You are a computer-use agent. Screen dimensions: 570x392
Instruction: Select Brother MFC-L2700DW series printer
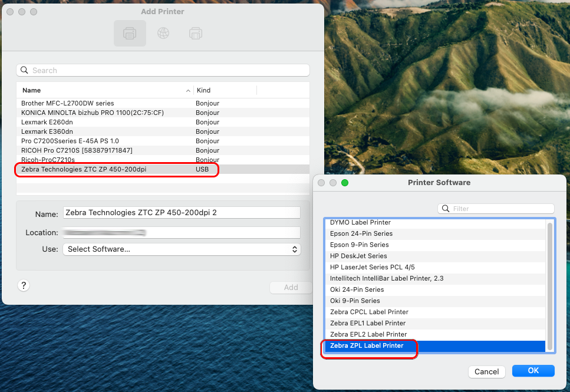click(x=163, y=103)
